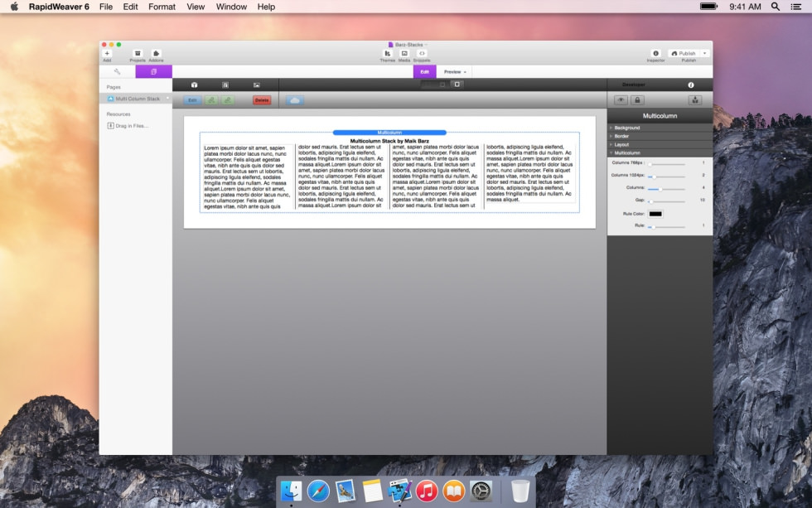
Task: Select the small dim view size button
Action: [x=442, y=85]
